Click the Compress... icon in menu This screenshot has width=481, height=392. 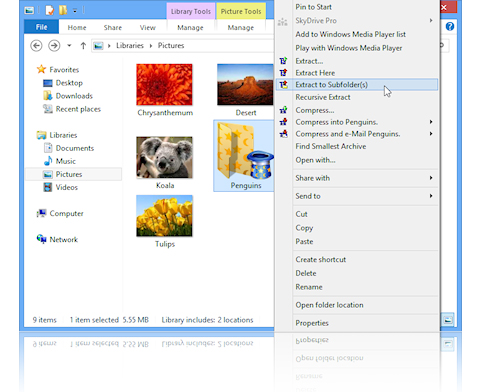point(283,110)
